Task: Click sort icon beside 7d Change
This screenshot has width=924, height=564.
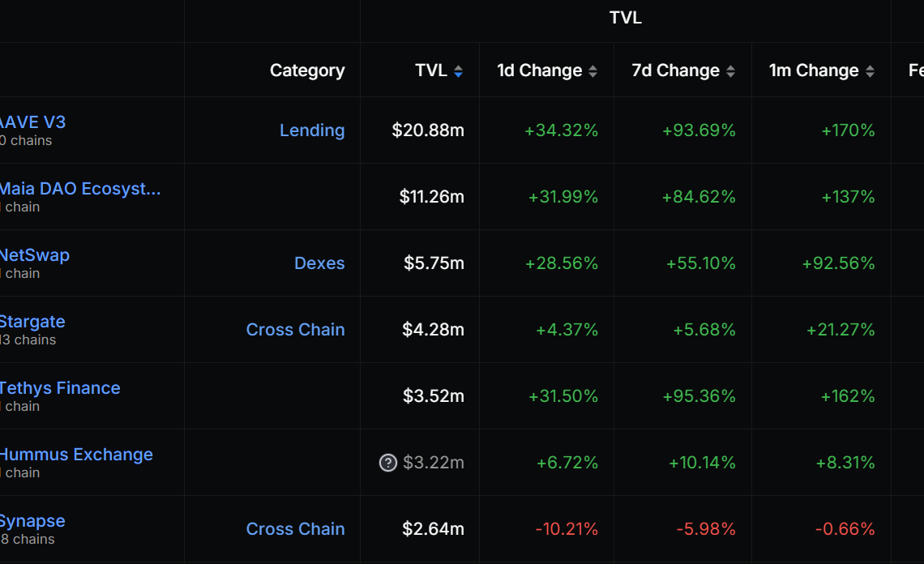Action: point(730,71)
